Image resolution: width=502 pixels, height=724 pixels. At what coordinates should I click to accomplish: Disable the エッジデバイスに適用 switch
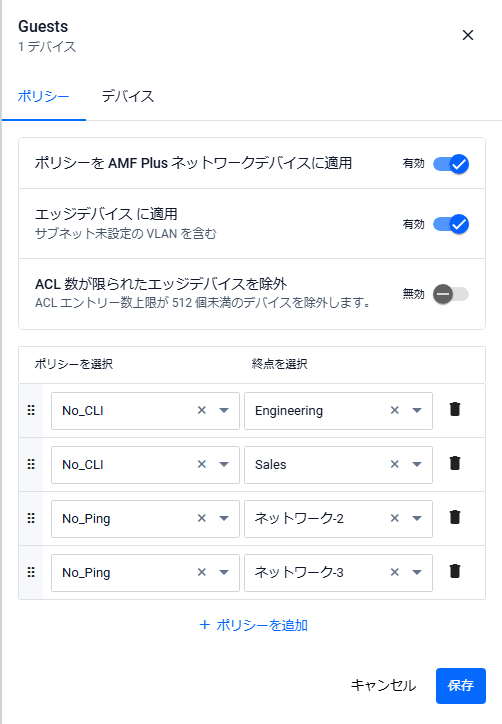coord(451,224)
